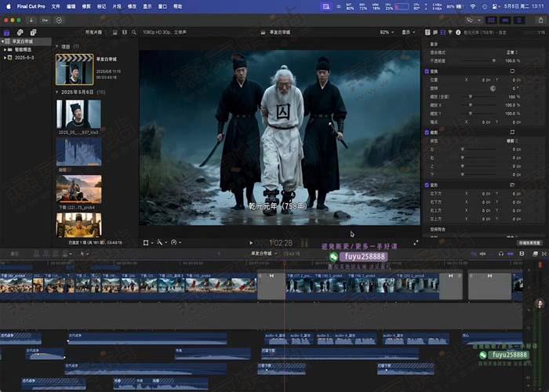
Task: Expand the 智能精选 smart collections folder
Action: click(5, 49)
